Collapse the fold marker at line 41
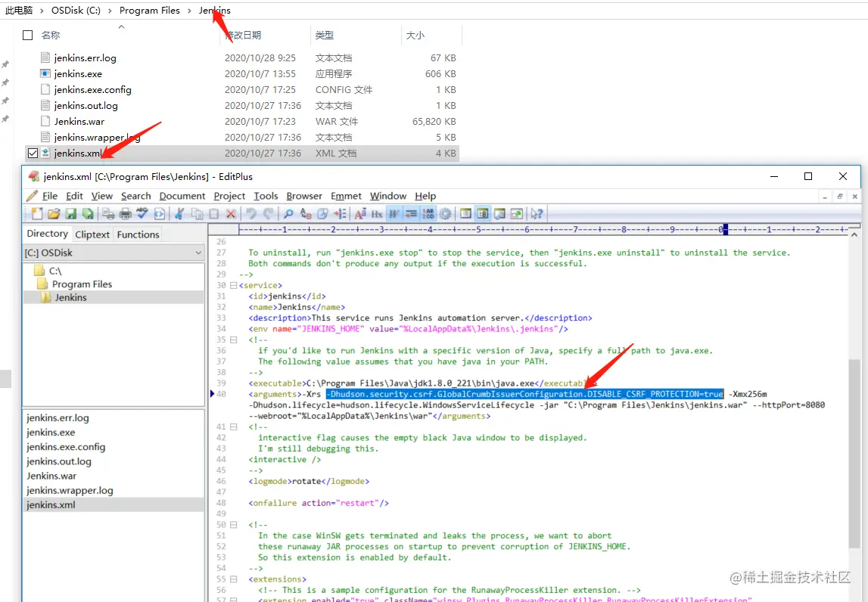The width and height of the screenshot is (868, 602). tap(234, 427)
